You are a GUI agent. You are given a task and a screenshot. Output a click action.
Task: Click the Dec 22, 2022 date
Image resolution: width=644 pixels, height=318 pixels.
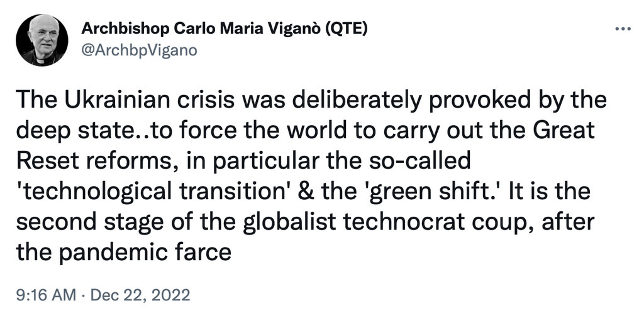coord(140,295)
